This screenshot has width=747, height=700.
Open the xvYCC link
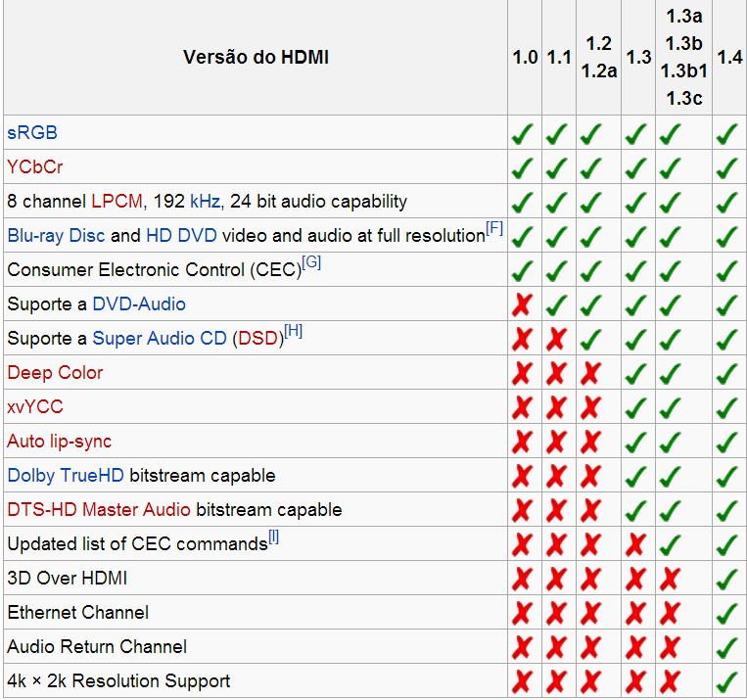(x=35, y=407)
